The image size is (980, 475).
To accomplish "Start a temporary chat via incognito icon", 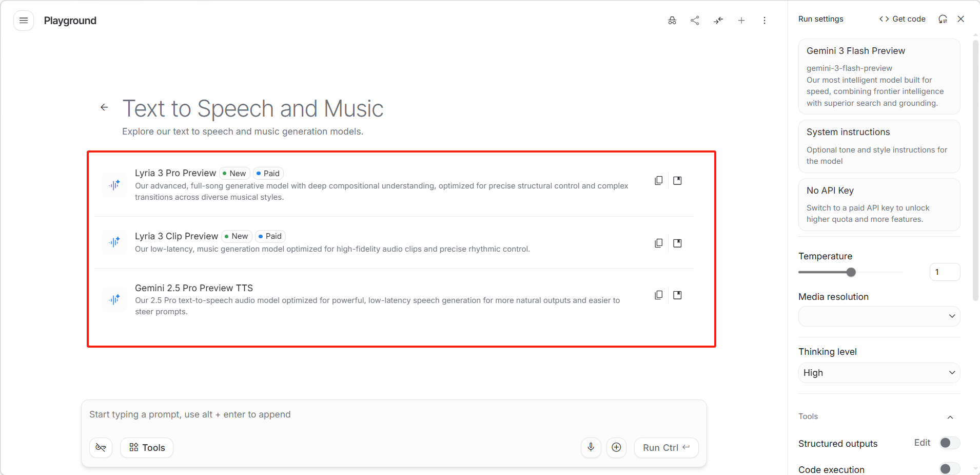I will pyautogui.click(x=672, y=21).
